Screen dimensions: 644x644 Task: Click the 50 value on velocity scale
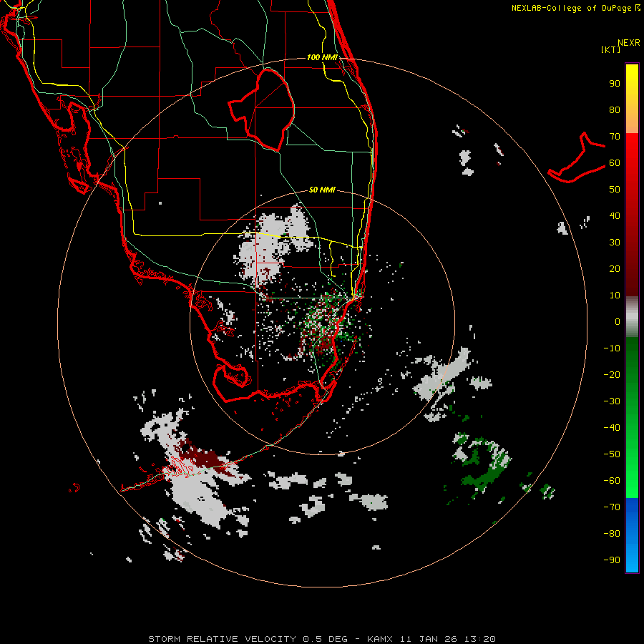[615, 190]
